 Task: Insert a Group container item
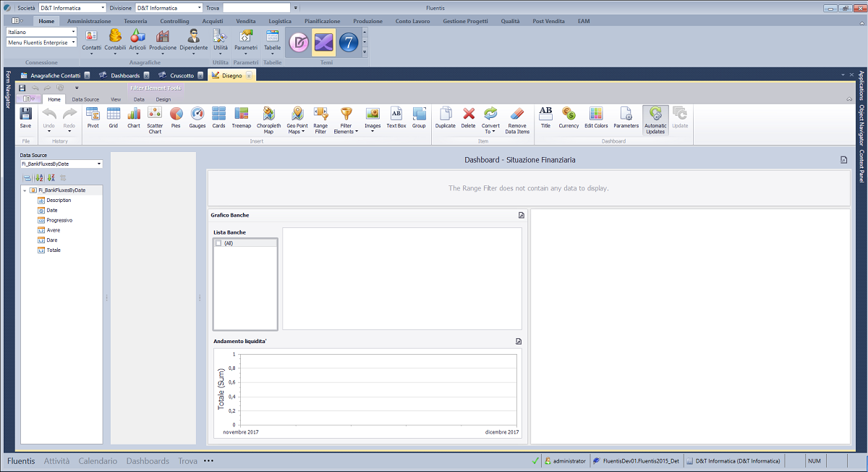click(419, 117)
